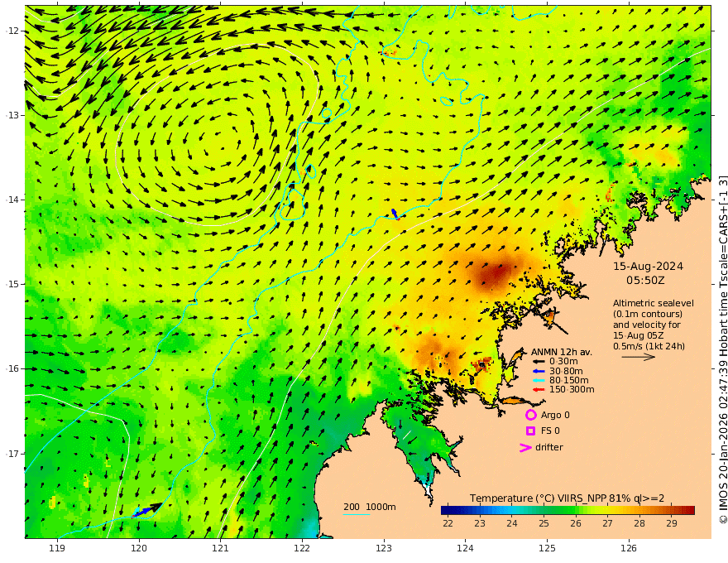Click the vertical IMOS copyright text
728x563 pixels.
tap(722, 349)
